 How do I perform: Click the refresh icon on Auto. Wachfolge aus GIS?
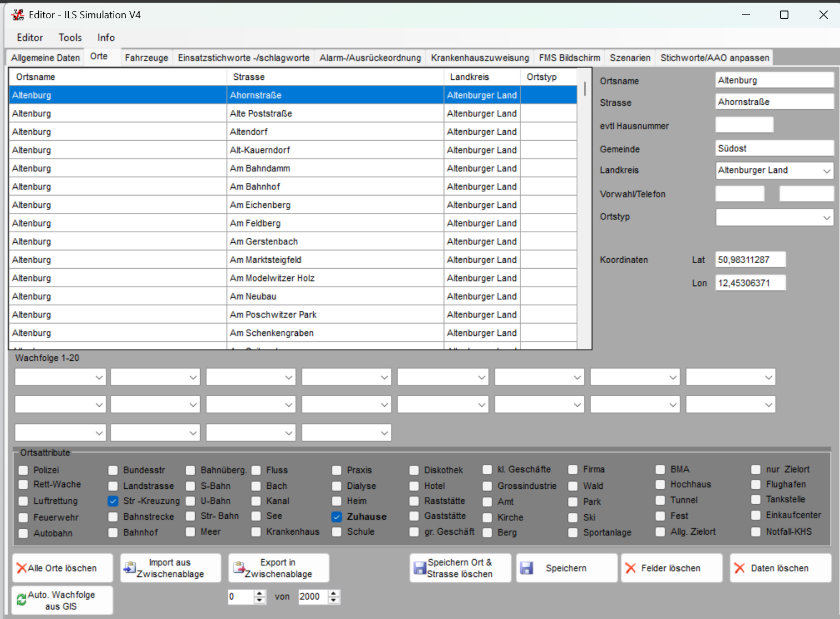click(21, 598)
